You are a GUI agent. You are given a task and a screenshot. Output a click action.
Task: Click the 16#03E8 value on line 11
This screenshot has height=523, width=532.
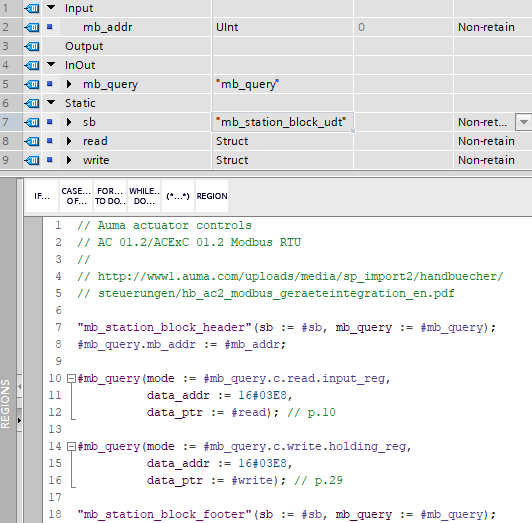coord(263,395)
